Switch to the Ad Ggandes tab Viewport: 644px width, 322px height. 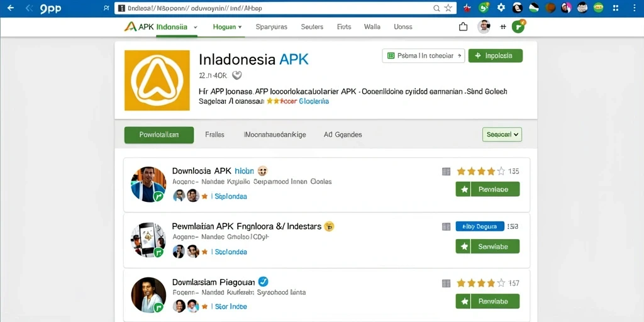343,135
